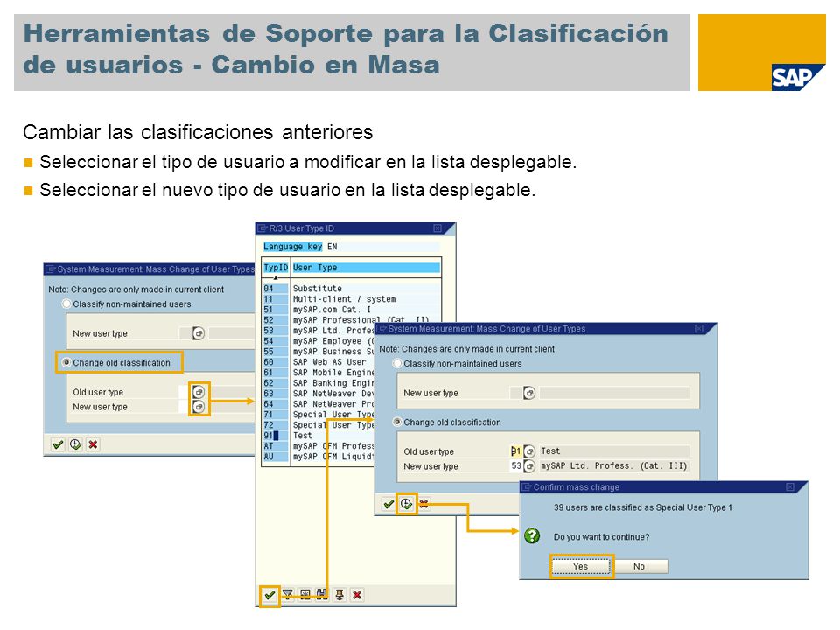Viewport: 840px width, 630px height.
Task: Click red X cancel in right Mass Change dialog
Action: (423, 504)
